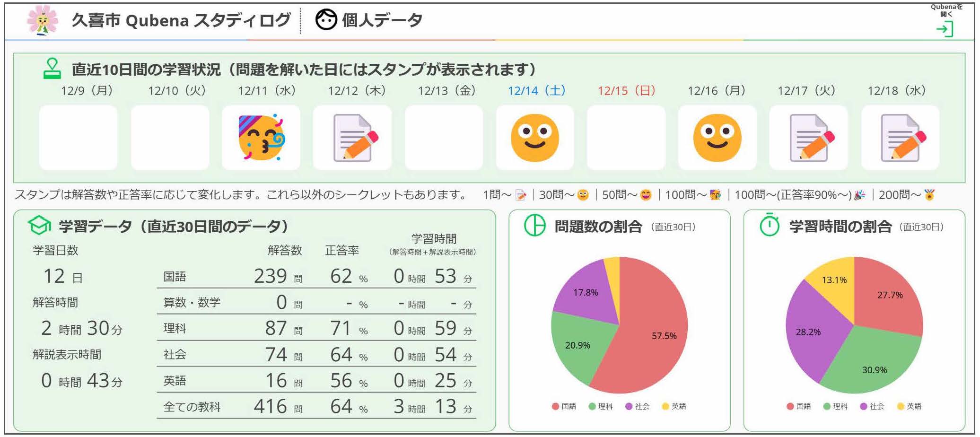
Task: Click the smiley stamp for 12/16
Action: click(717, 138)
